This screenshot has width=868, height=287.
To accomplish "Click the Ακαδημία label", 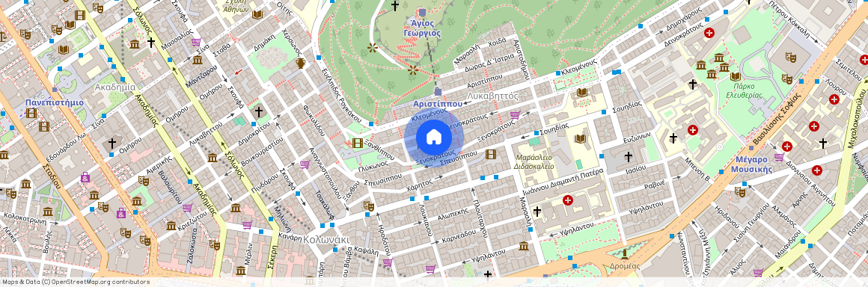I will (115, 87).
